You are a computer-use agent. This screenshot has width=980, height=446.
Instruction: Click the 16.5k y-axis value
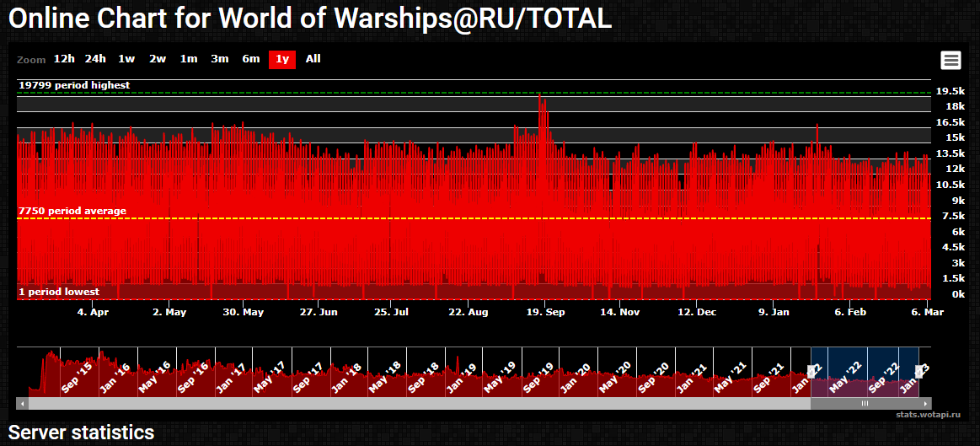950,122
